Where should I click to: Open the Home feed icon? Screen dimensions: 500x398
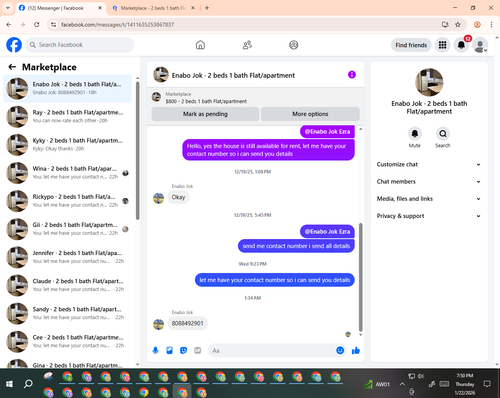click(200, 45)
